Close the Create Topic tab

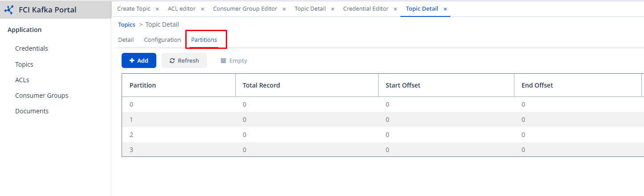(x=157, y=9)
